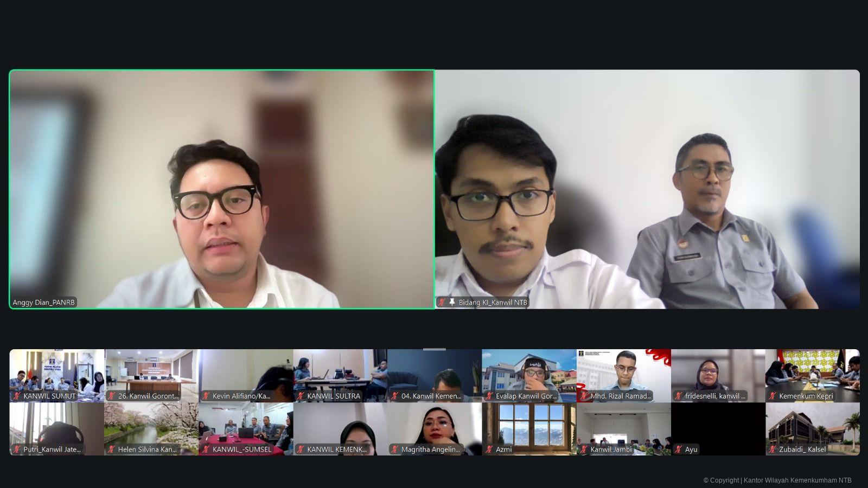
Task: Click the Anggy Dian_PANRB name label
Action: (44, 303)
